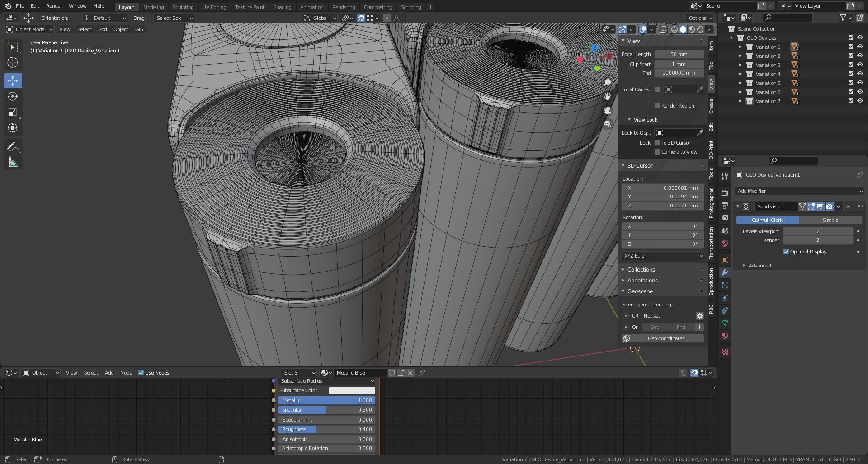
Task: Open the Object Mode dropdown
Action: (x=29, y=29)
